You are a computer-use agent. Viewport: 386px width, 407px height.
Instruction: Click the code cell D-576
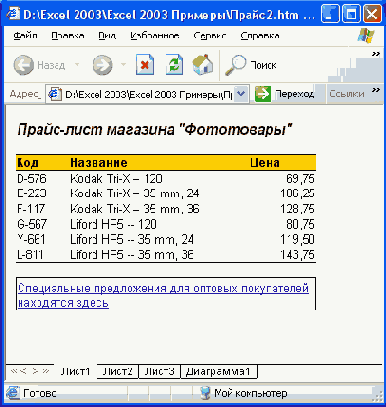(32, 179)
